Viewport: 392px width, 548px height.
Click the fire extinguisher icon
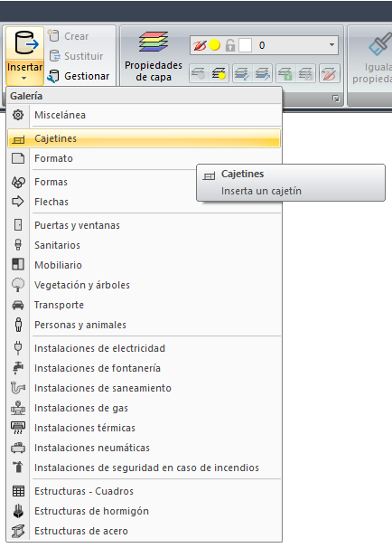[x=18, y=468]
